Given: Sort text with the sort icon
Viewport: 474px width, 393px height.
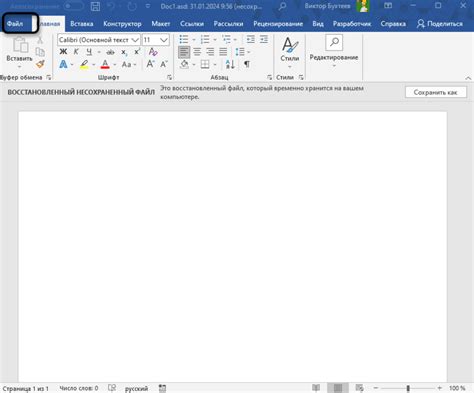Looking at the screenshot, I should 230,64.
